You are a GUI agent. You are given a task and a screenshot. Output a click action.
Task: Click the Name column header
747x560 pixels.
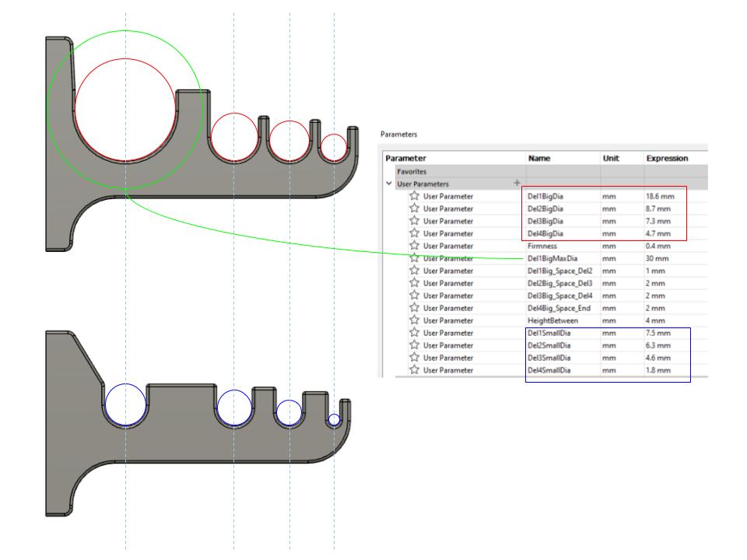click(x=539, y=158)
